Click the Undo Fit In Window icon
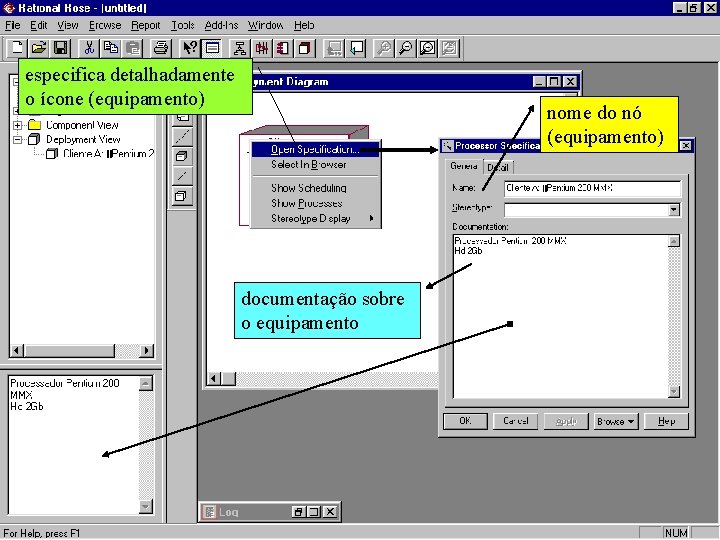 (x=450, y=48)
